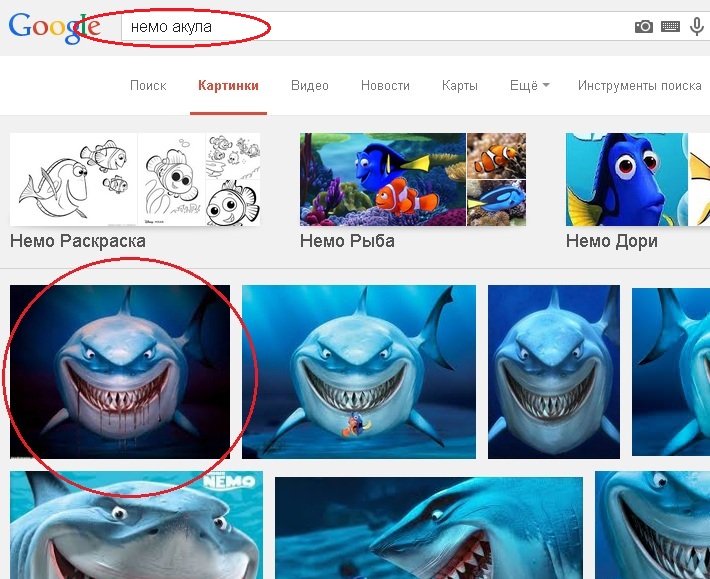Open the single Nemo coloring page thumbnail
The height and width of the screenshot is (579, 710).
[172, 179]
